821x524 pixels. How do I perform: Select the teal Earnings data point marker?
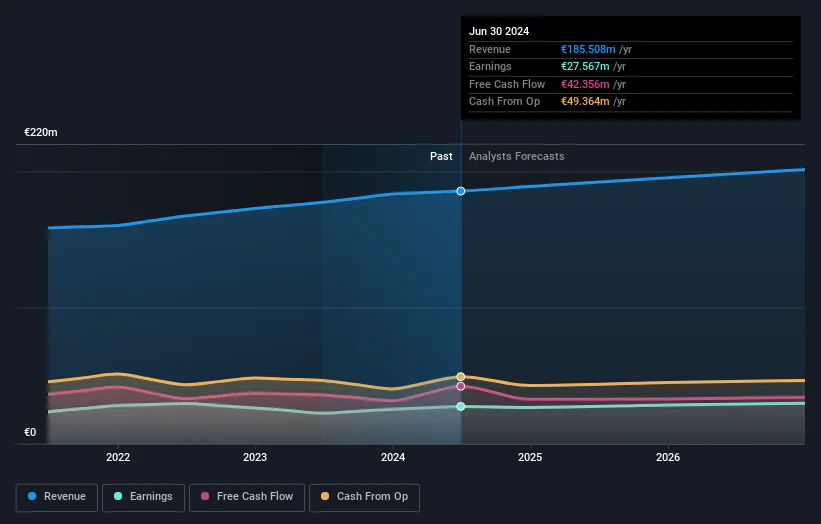coord(461,406)
